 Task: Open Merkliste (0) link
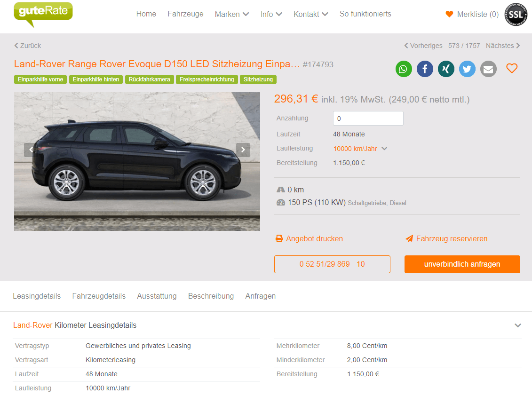click(478, 14)
